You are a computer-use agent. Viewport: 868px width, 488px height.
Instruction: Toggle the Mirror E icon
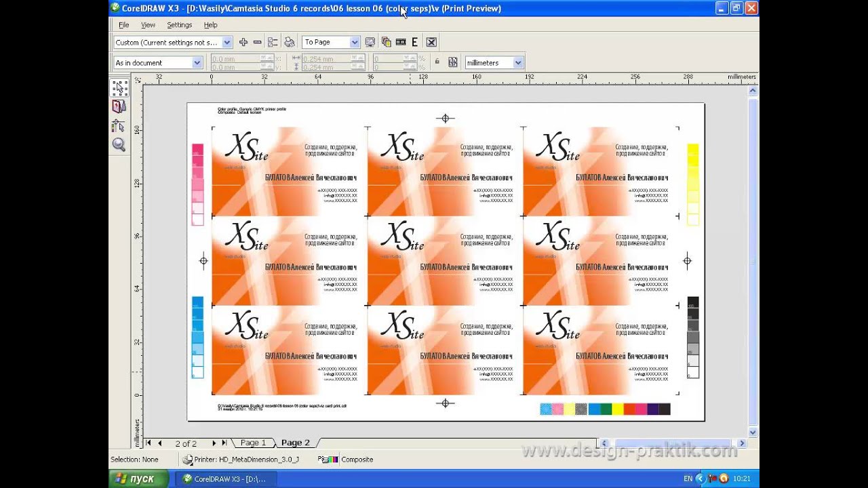tap(415, 42)
